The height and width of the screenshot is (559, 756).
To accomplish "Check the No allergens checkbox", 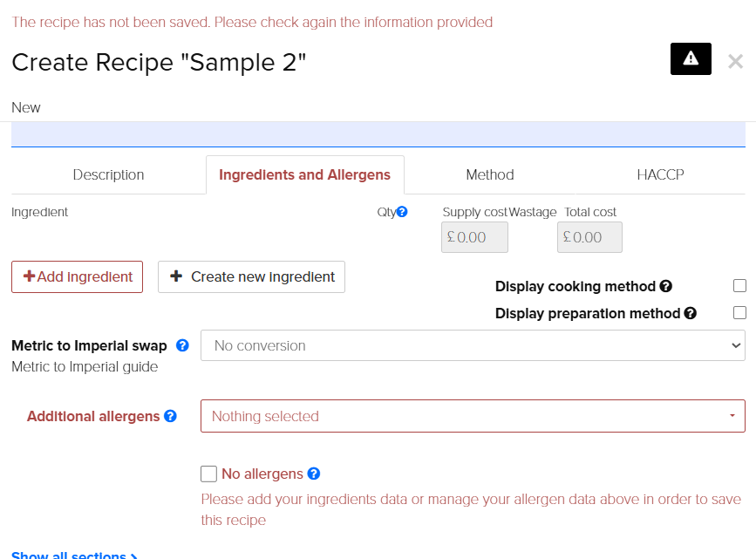I will coord(208,474).
